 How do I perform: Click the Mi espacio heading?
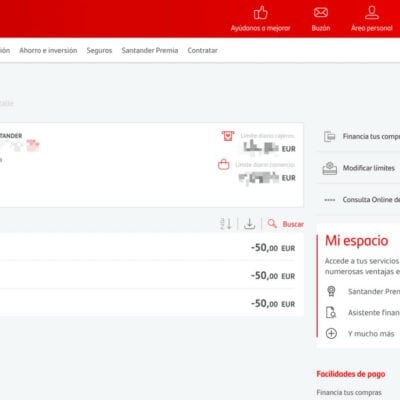357,241
